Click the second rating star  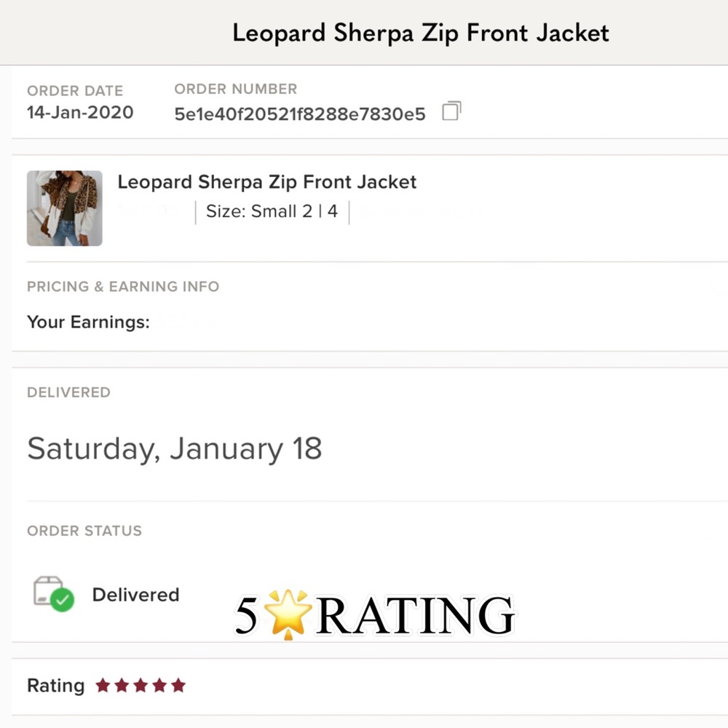click(122, 684)
